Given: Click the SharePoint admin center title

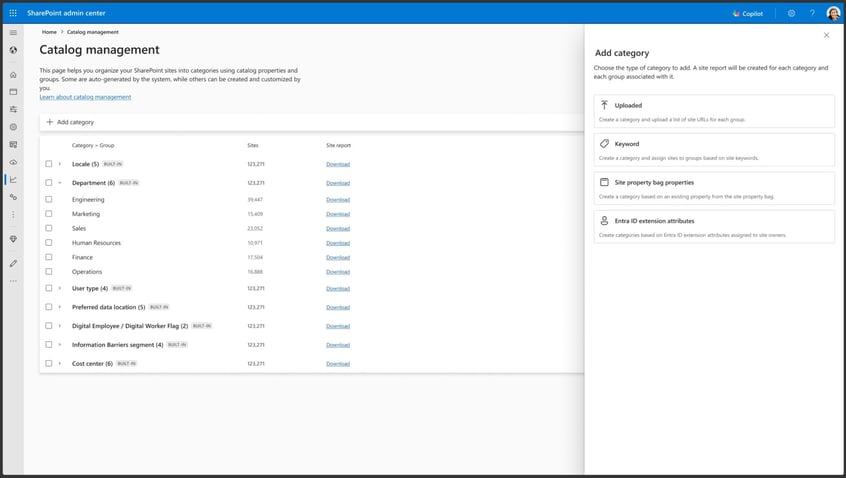Looking at the screenshot, I should (x=66, y=13).
